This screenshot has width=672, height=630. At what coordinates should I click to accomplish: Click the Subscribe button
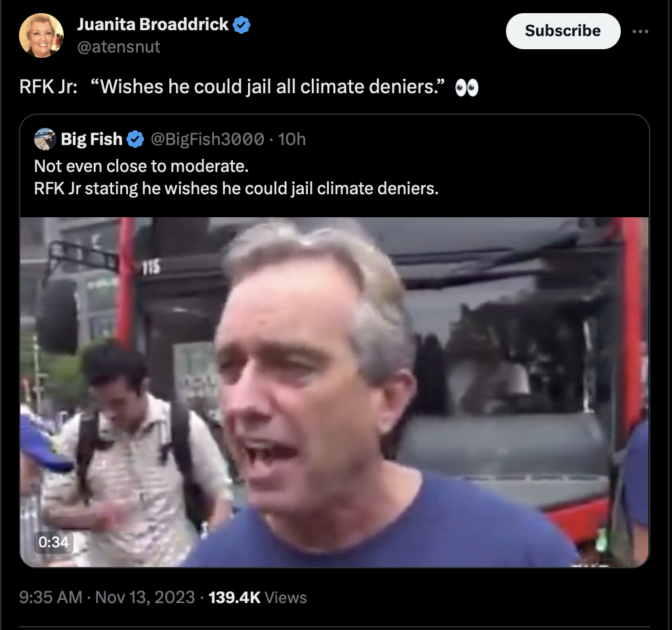click(562, 31)
